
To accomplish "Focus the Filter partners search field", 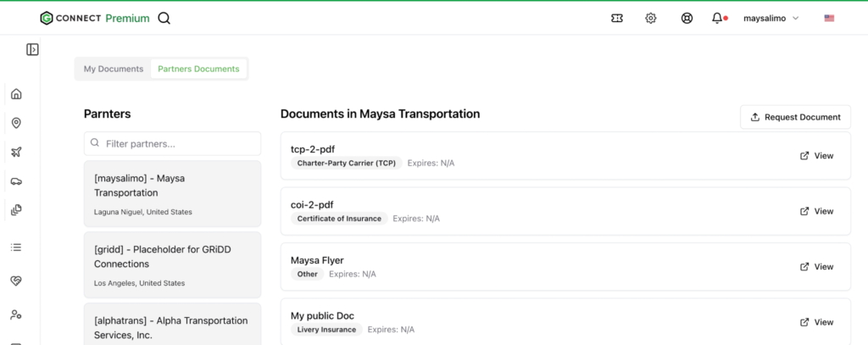I will pyautogui.click(x=172, y=143).
